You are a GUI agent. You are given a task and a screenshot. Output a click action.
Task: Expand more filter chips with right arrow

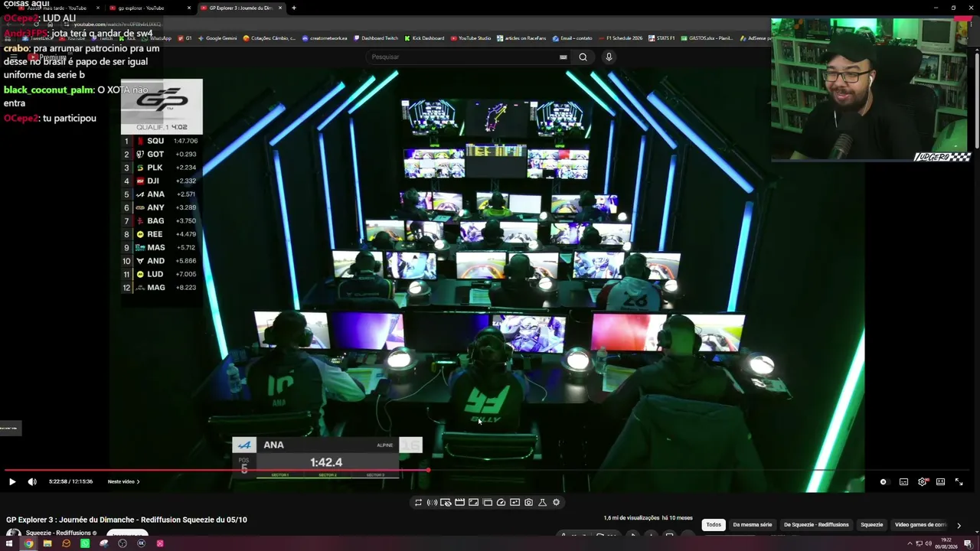coord(959,525)
